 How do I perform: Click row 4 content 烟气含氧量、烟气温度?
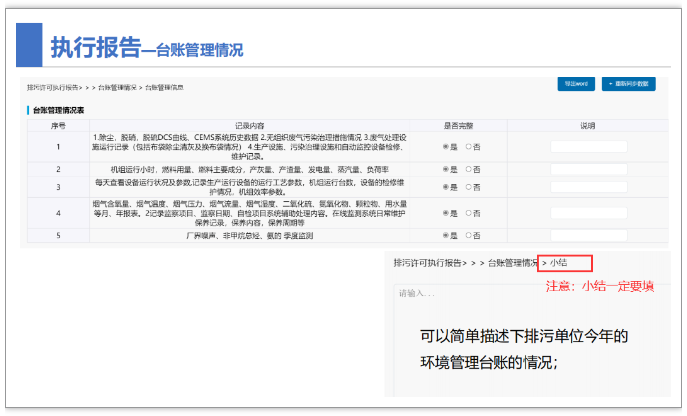[x=249, y=213]
